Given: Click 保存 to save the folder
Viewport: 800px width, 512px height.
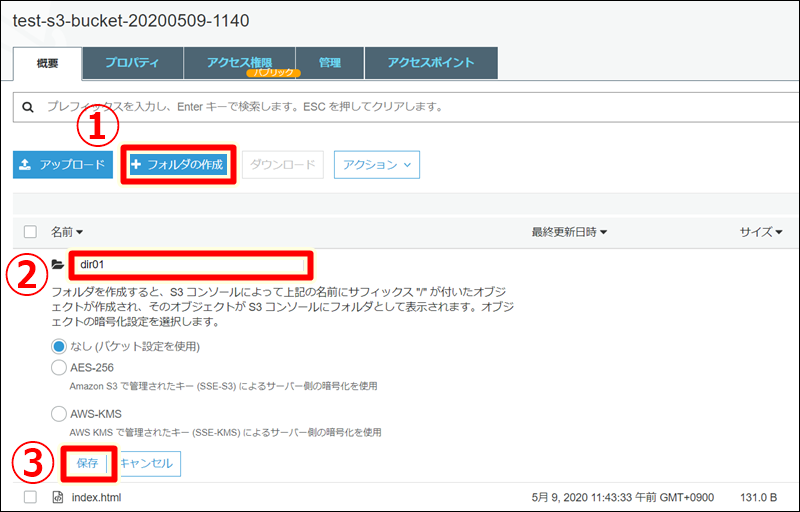Looking at the screenshot, I should pyautogui.click(x=87, y=463).
